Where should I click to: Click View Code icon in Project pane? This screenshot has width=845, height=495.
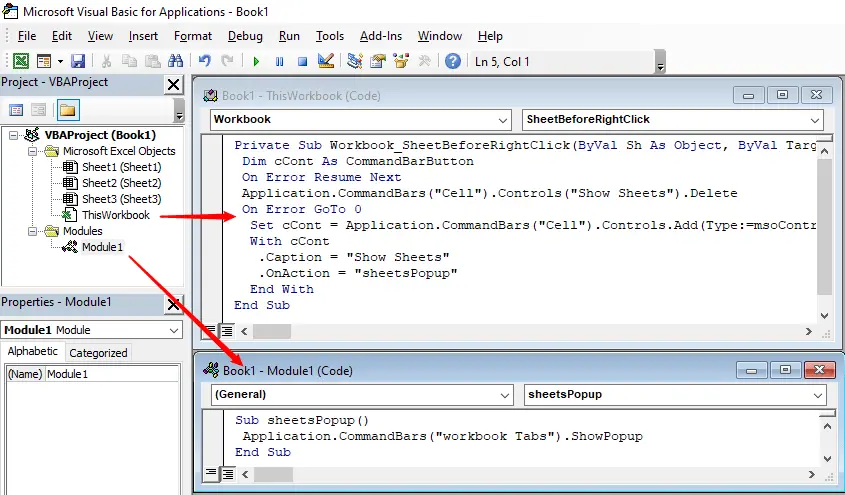(16, 110)
